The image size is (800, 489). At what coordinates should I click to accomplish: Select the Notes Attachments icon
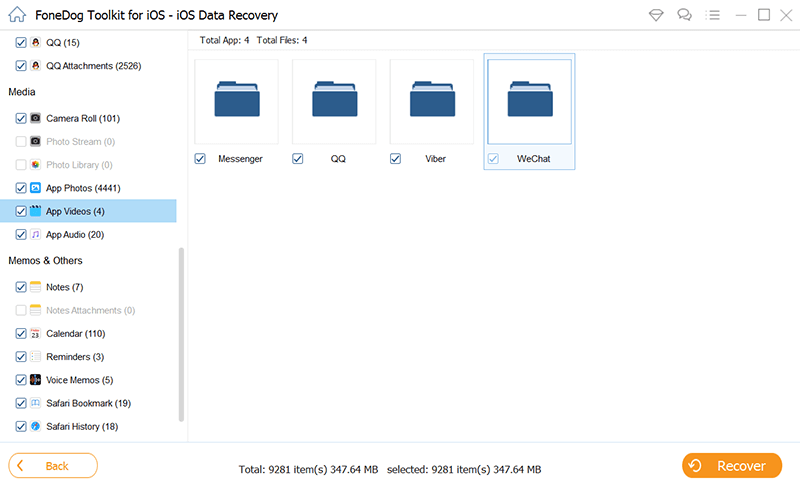coord(35,310)
